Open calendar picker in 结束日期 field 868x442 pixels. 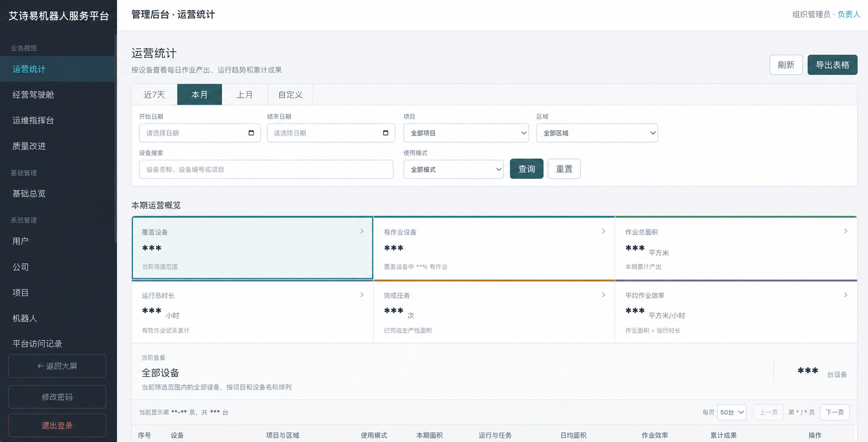click(386, 133)
